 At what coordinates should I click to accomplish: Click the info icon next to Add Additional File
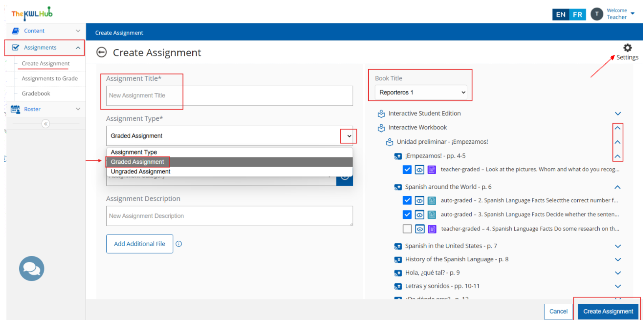point(179,244)
